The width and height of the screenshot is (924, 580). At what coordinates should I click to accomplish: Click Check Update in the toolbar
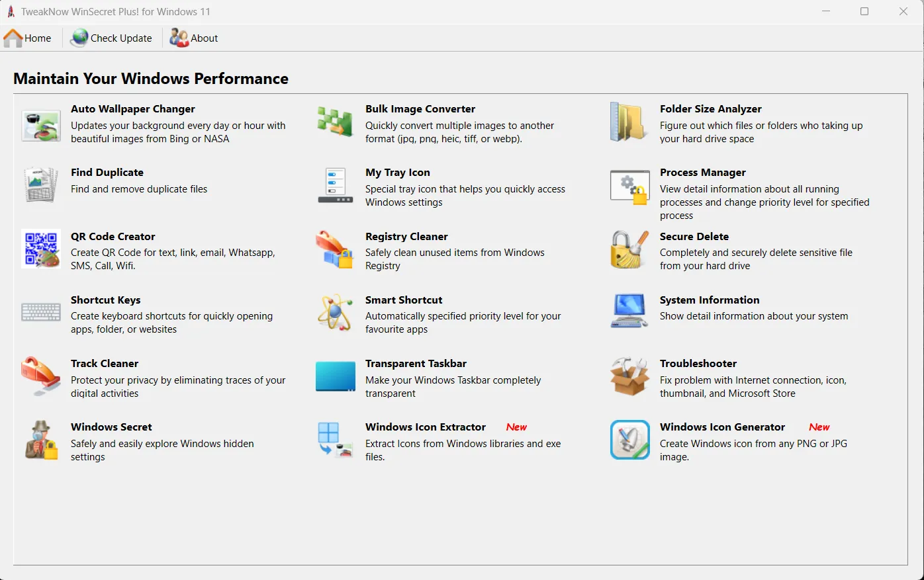[111, 38]
